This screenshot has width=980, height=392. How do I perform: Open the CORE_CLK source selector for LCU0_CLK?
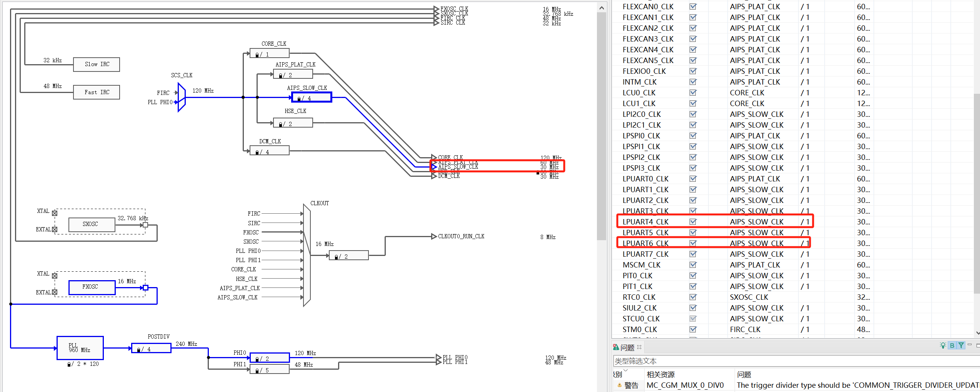747,93
